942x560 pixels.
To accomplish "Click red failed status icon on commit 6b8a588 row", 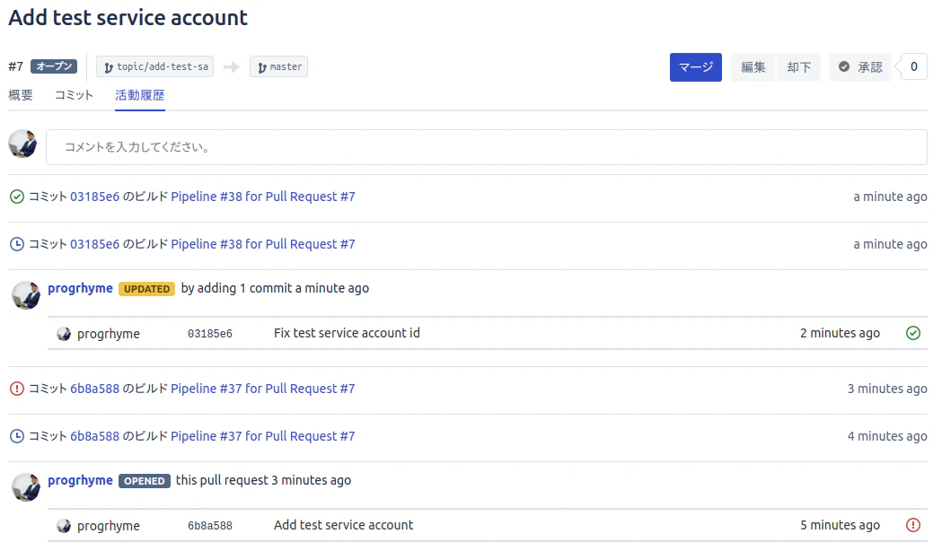I will 913,525.
